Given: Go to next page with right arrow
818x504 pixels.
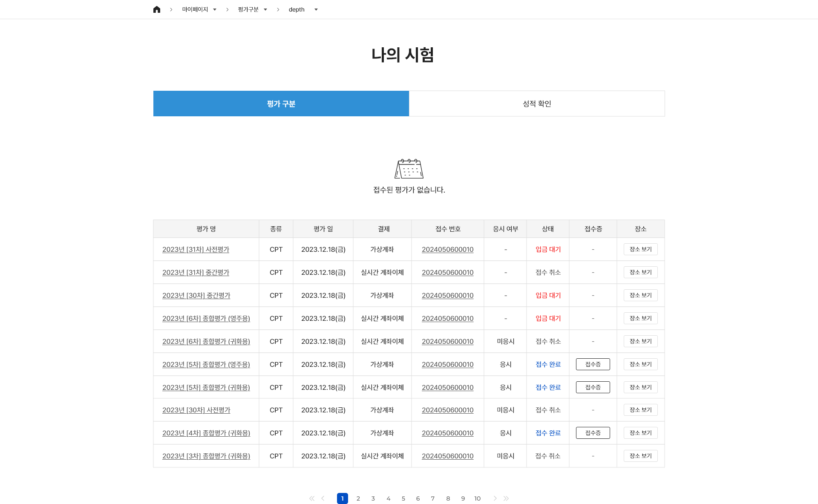Looking at the screenshot, I should point(495,498).
